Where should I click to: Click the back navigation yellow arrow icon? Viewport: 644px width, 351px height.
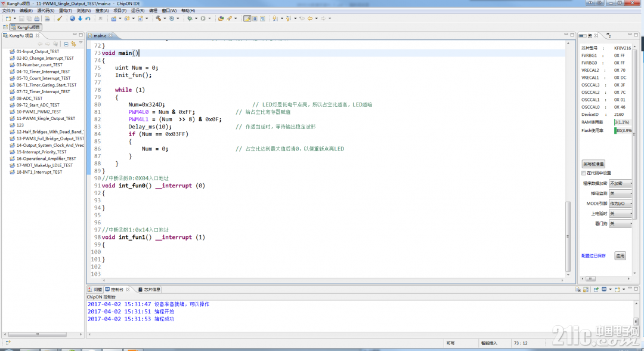pos(310,19)
